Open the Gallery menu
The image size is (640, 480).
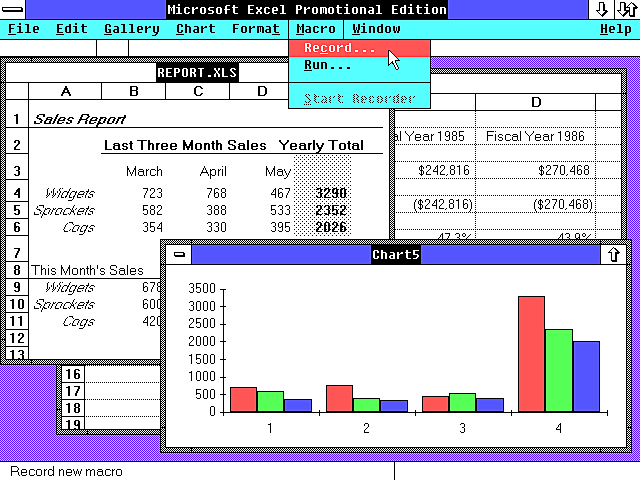pyautogui.click(x=131, y=29)
